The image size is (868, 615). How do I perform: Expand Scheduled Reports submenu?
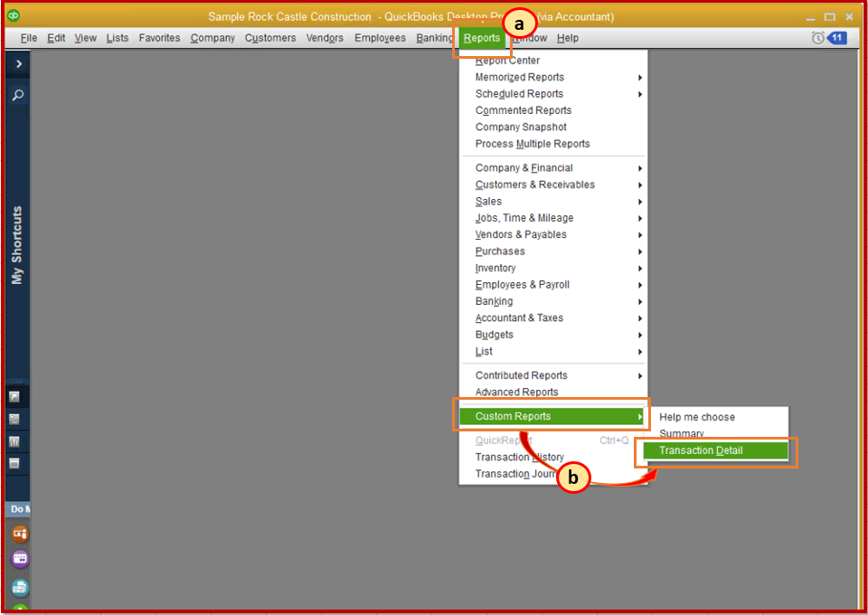coord(553,93)
